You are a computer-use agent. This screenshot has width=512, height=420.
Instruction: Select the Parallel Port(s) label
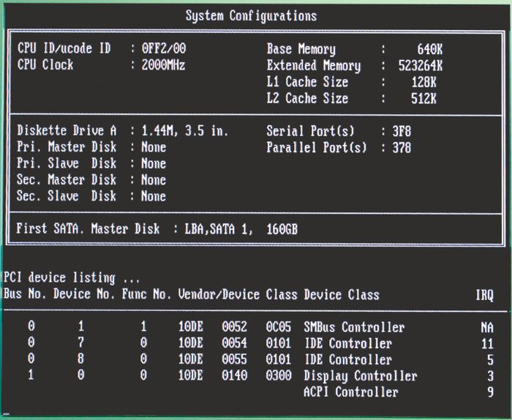(317, 148)
